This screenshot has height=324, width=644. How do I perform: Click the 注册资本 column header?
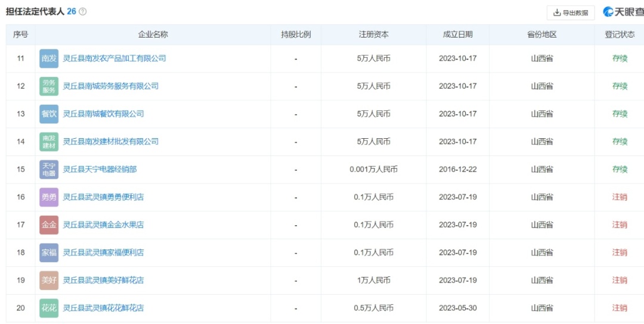(x=373, y=35)
